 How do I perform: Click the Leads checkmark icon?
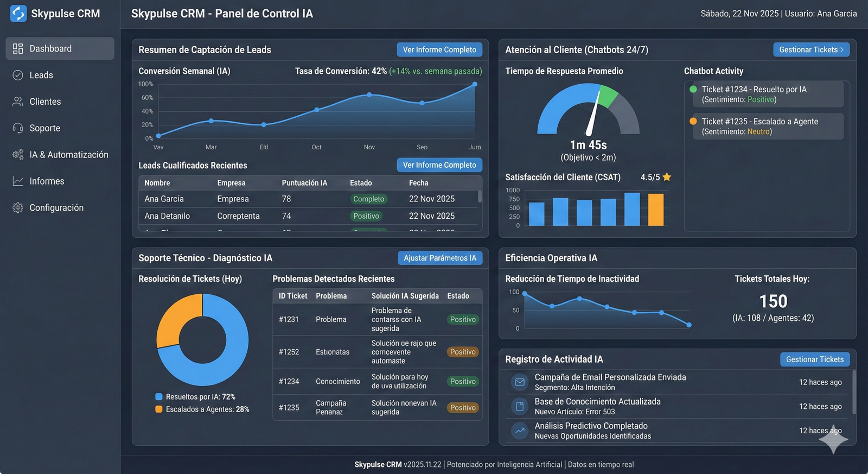pyautogui.click(x=18, y=75)
